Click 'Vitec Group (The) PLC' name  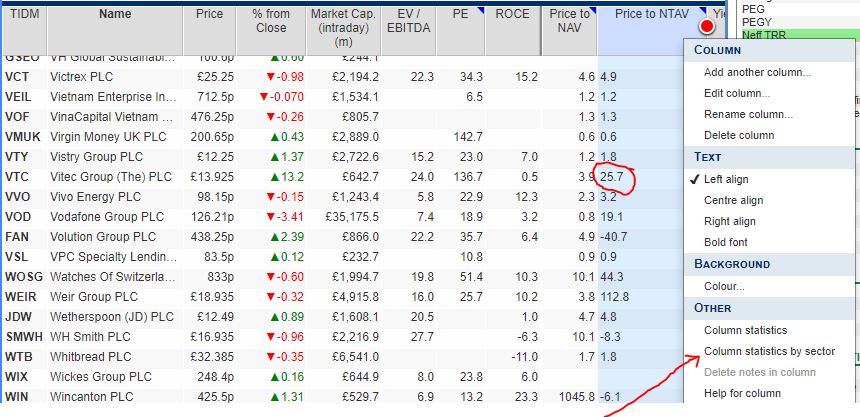pos(111,177)
